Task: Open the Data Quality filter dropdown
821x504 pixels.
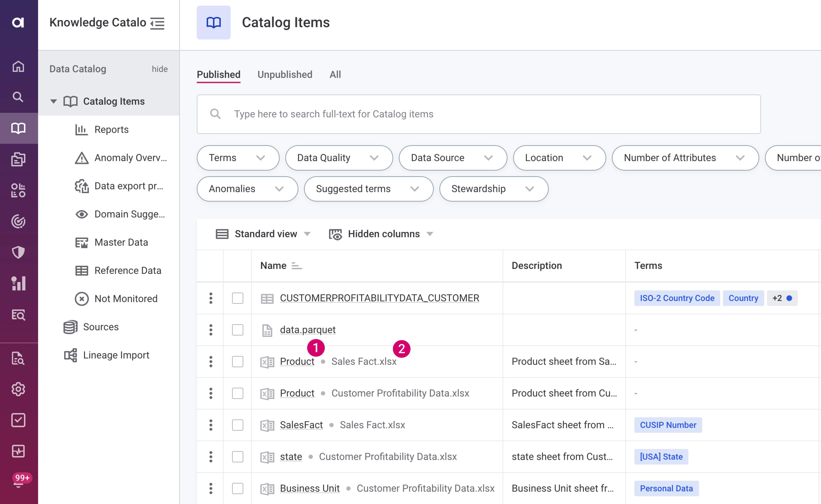Action: [x=339, y=158]
